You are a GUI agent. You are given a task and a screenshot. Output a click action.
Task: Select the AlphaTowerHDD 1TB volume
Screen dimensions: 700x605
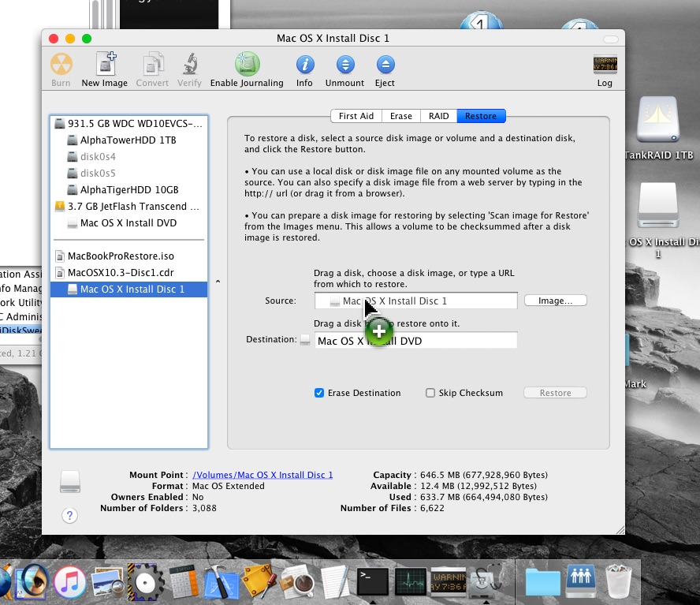point(128,140)
